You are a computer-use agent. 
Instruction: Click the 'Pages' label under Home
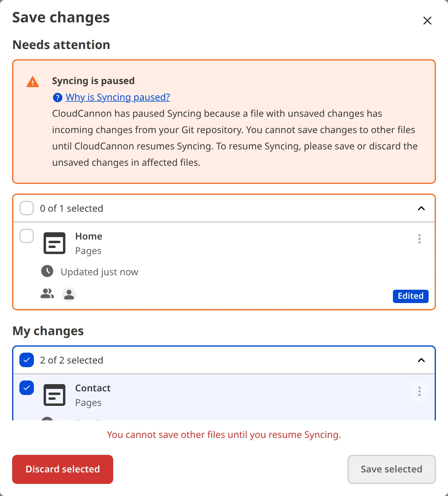click(88, 251)
